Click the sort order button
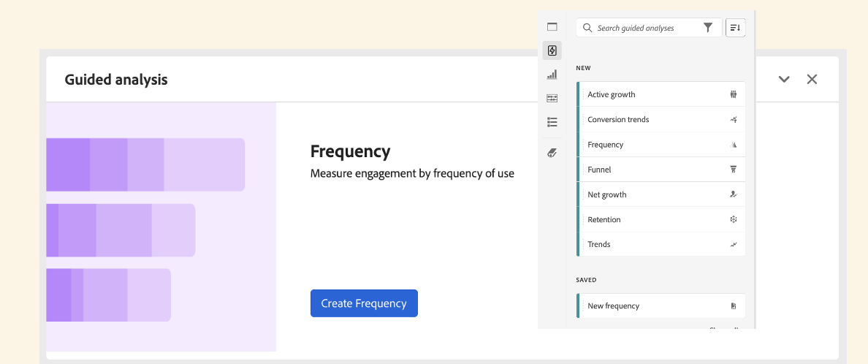868x364 pixels. (x=735, y=28)
